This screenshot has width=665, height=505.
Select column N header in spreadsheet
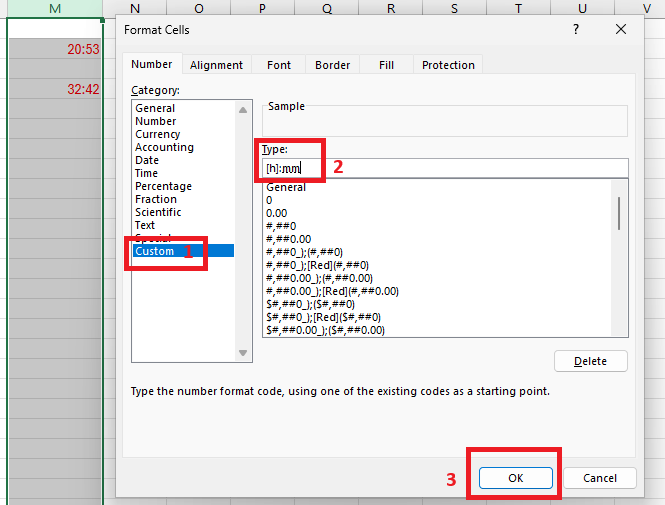135,8
